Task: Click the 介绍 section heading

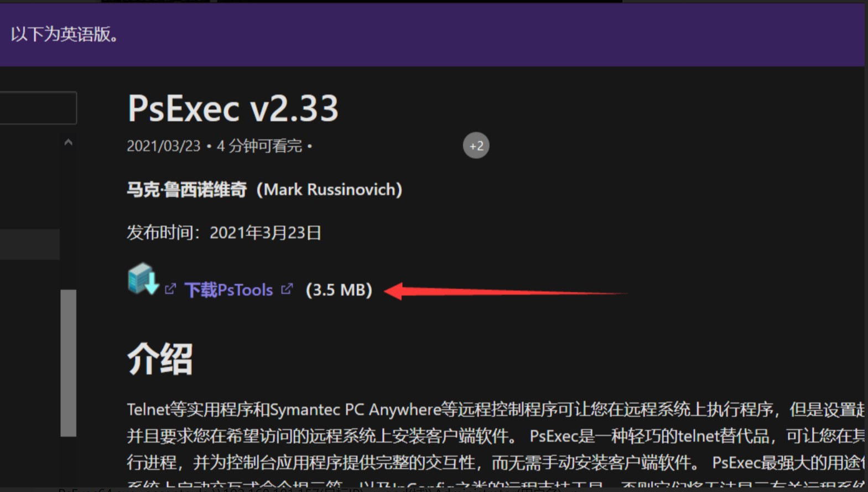Action: tap(160, 359)
